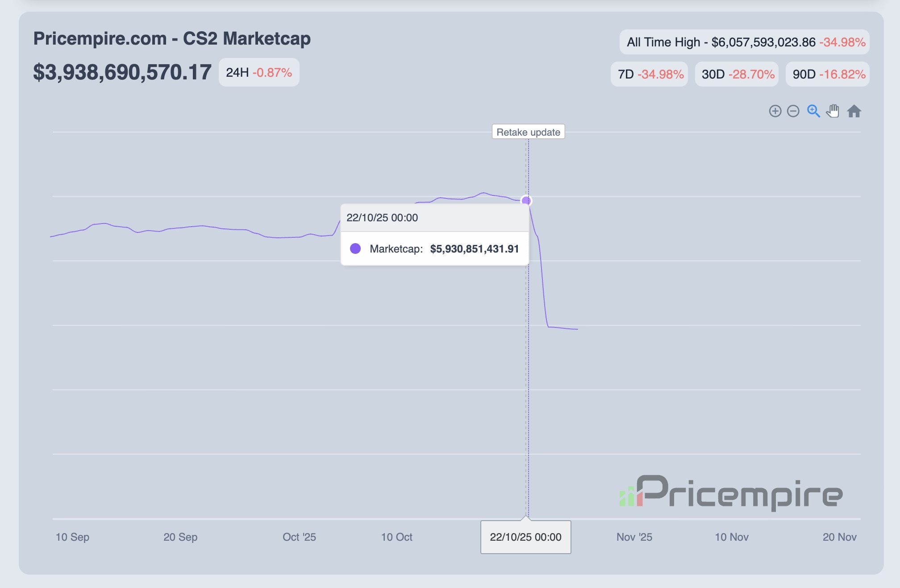This screenshot has height=588, width=900.
Task: Click the zoom out minus icon
Action: [793, 111]
